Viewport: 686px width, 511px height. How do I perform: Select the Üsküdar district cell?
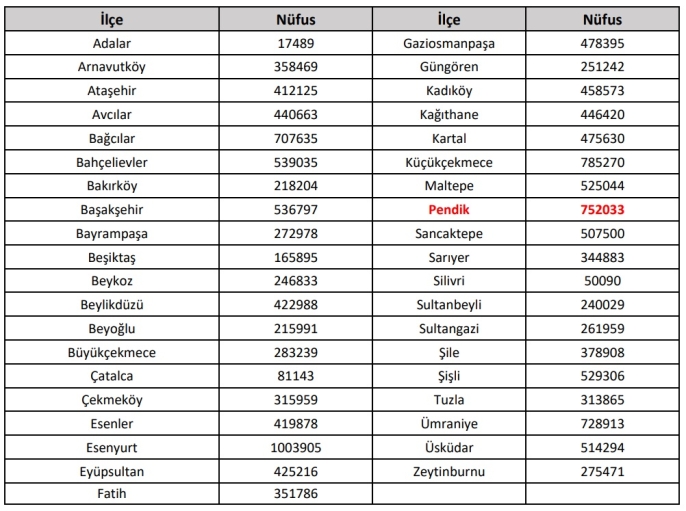click(x=449, y=448)
